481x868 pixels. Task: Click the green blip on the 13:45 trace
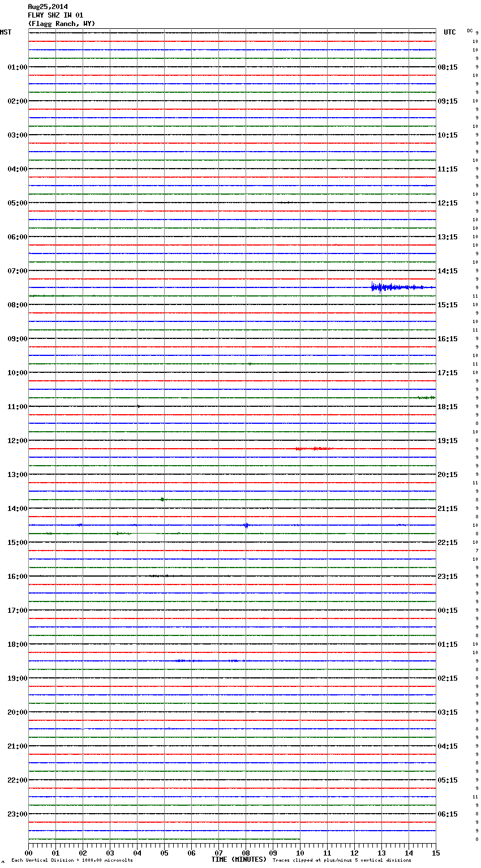coord(163,500)
